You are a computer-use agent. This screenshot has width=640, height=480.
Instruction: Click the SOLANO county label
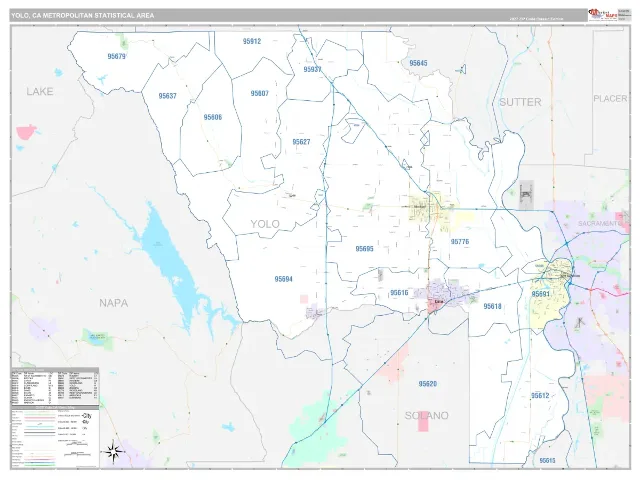pyautogui.click(x=427, y=416)
